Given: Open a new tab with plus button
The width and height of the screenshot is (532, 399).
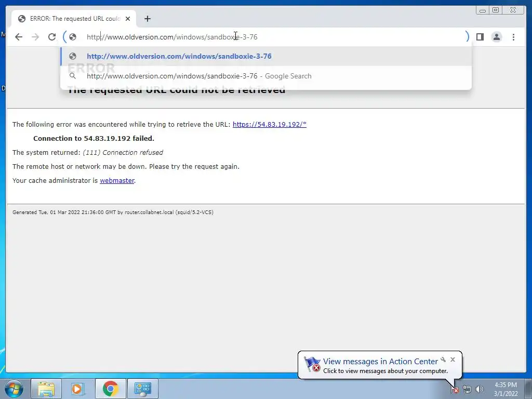Looking at the screenshot, I should coord(147,19).
